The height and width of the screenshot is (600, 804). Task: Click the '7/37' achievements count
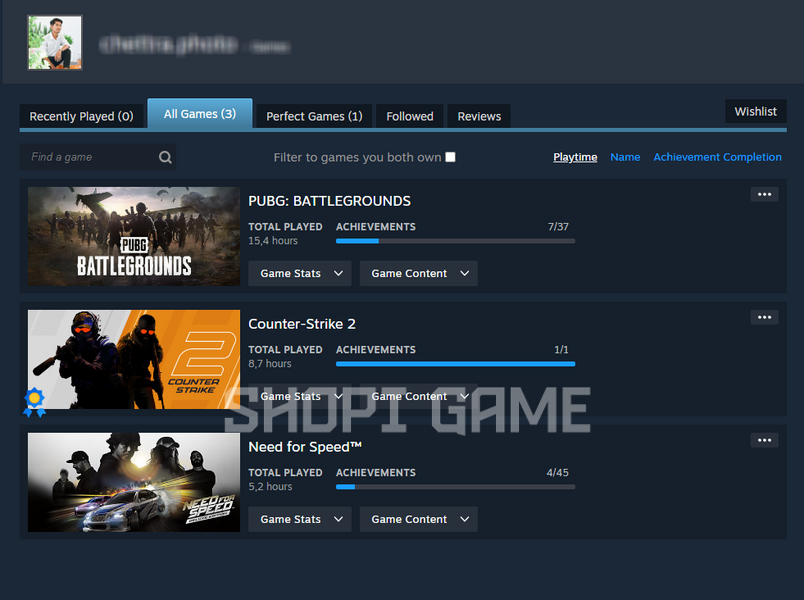(558, 227)
